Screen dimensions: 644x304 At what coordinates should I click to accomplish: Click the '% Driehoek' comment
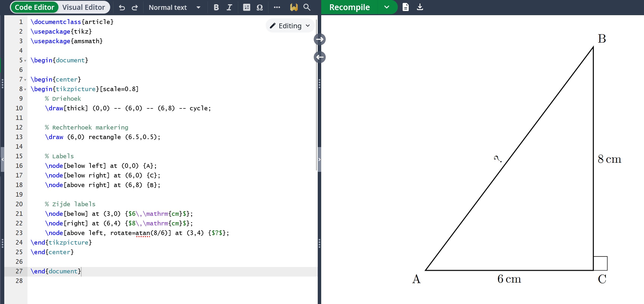(63, 99)
